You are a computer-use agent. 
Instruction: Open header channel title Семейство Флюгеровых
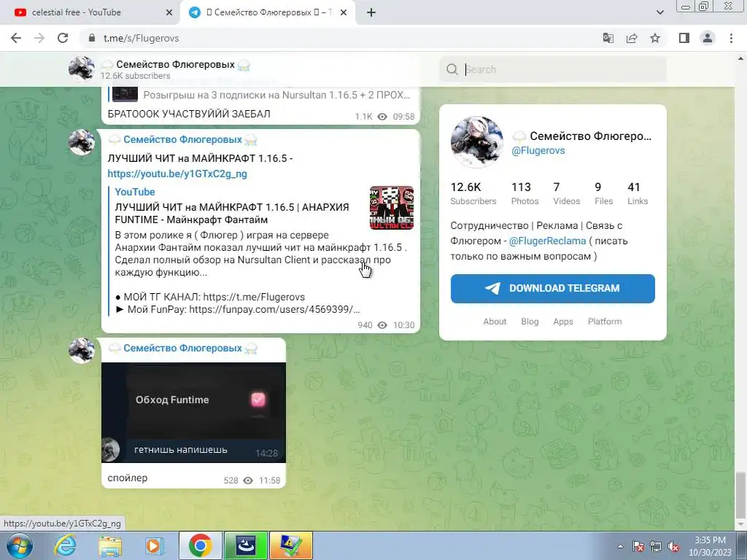point(175,64)
